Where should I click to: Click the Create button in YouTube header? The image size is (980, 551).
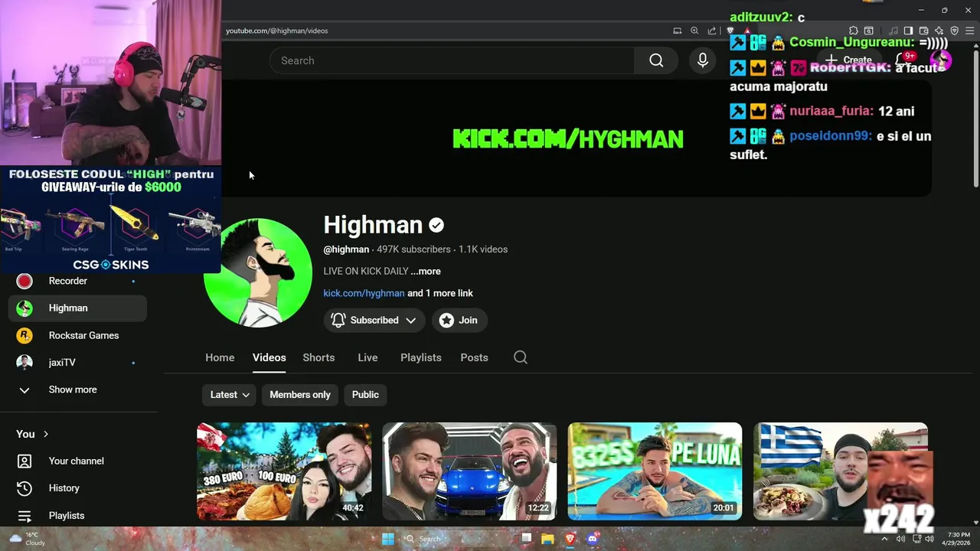point(848,60)
